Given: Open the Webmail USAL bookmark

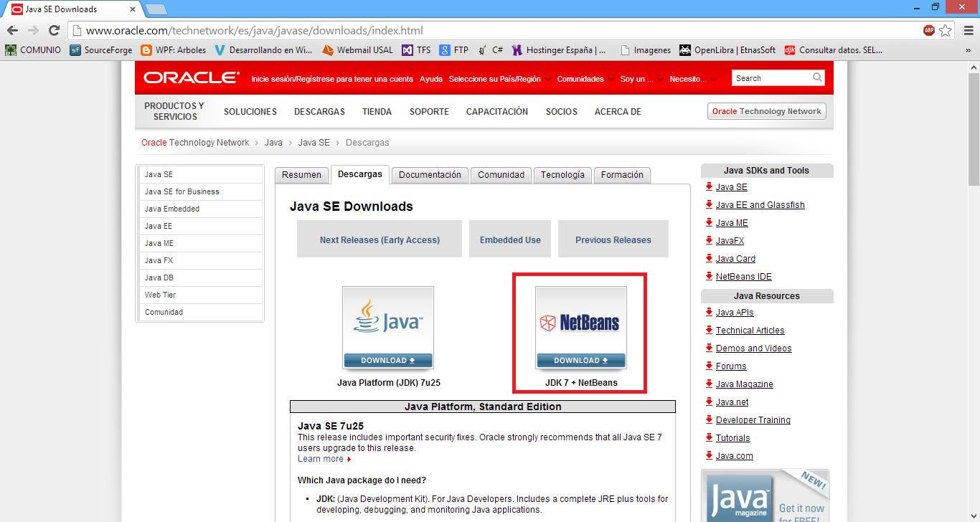Looking at the screenshot, I should [357, 50].
